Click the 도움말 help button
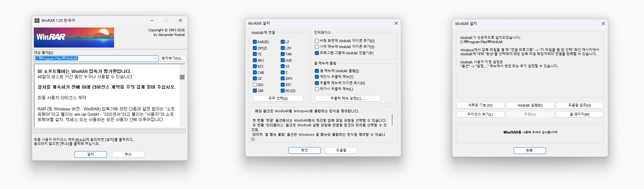The height and width of the screenshot is (189, 644). 341,150
